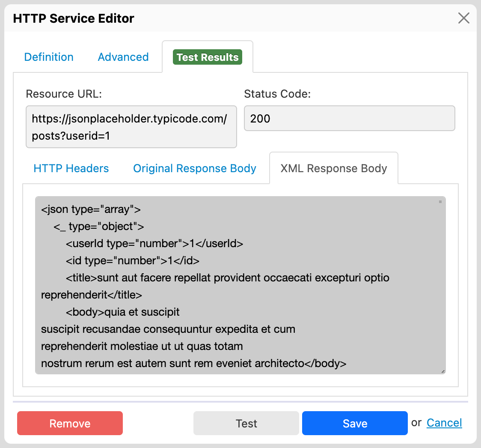Select the XML Response Body tab
This screenshot has height=448, width=481.
click(x=334, y=168)
